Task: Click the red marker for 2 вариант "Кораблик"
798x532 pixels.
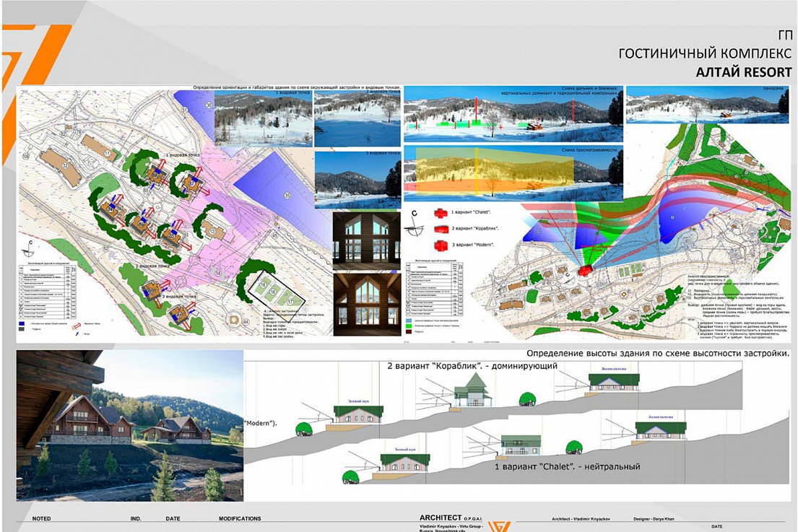Action: (x=441, y=228)
